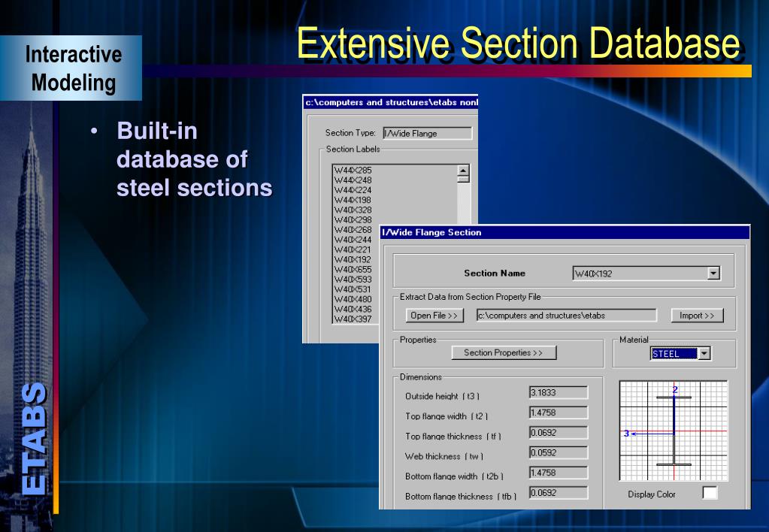
Task: Edit the Web thickness (tw) field
Action: point(558,452)
